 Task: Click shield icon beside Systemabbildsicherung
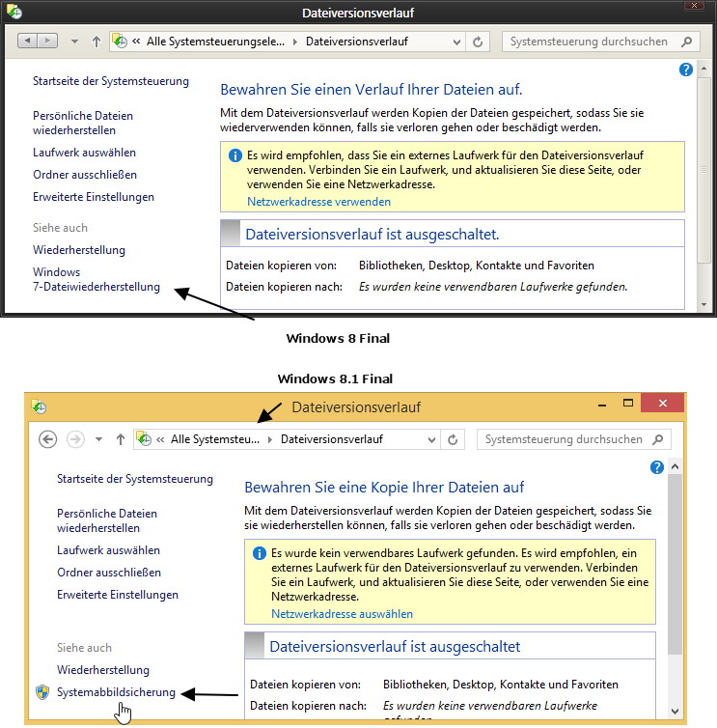click(42, 692)
